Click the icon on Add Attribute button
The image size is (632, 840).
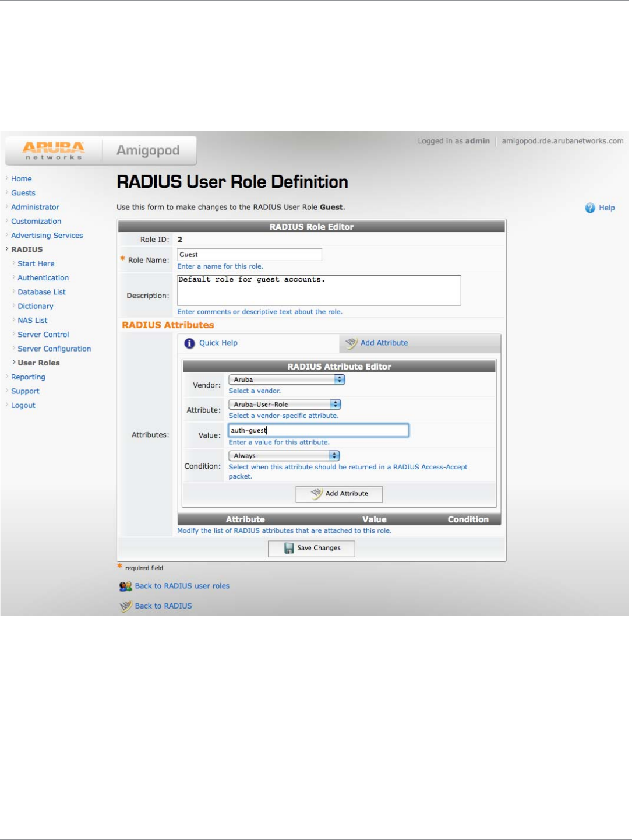[x=316, y=494]
